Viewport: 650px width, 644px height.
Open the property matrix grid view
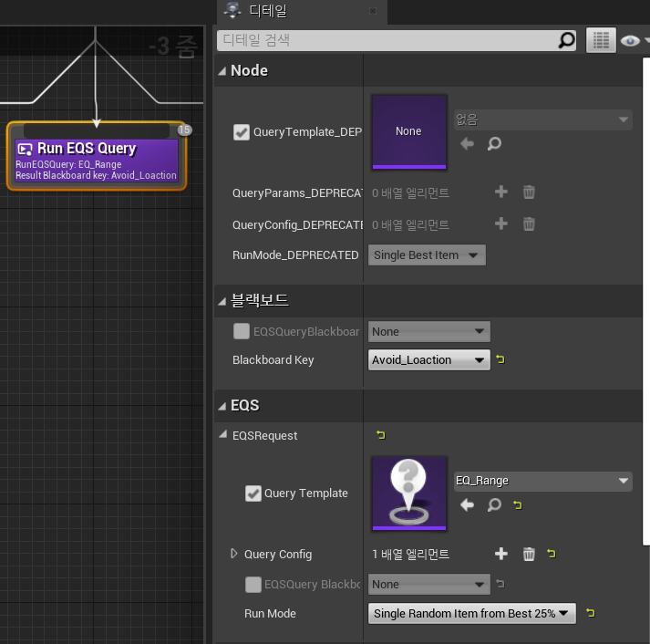[601, 40]
